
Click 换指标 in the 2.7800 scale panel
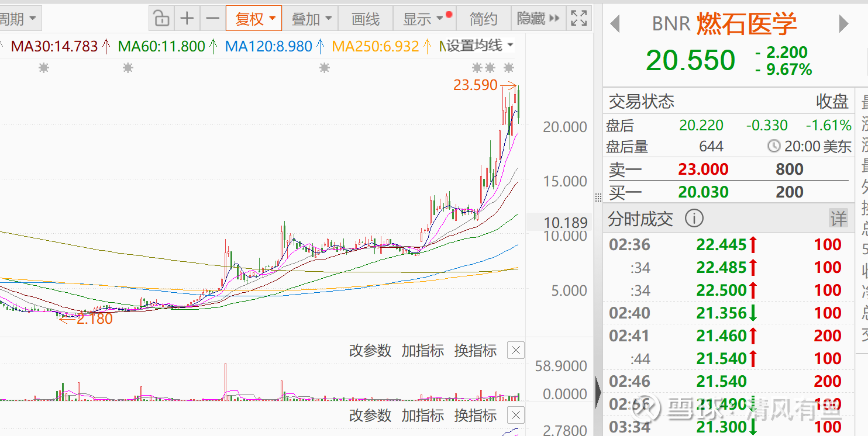tap(476, 416)
